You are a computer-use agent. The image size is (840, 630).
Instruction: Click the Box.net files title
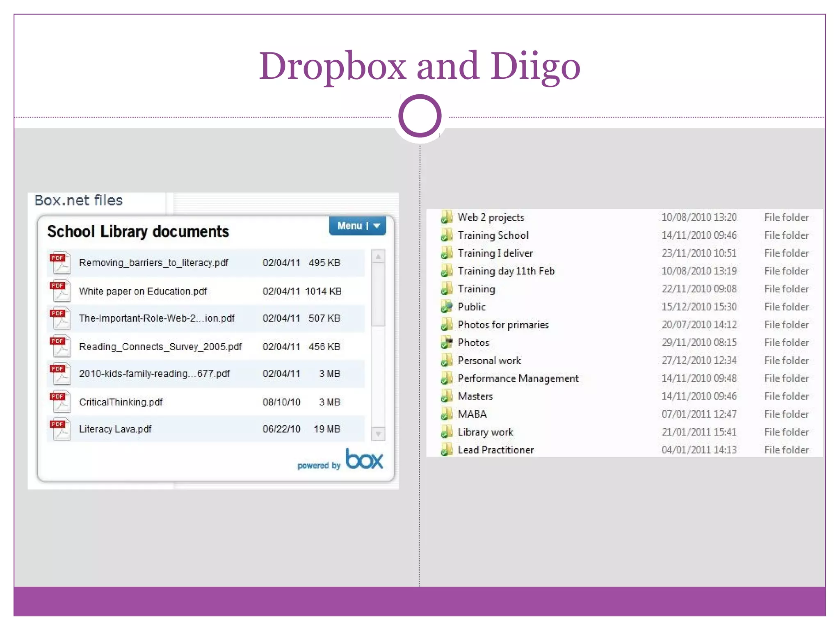click(78, 200)
